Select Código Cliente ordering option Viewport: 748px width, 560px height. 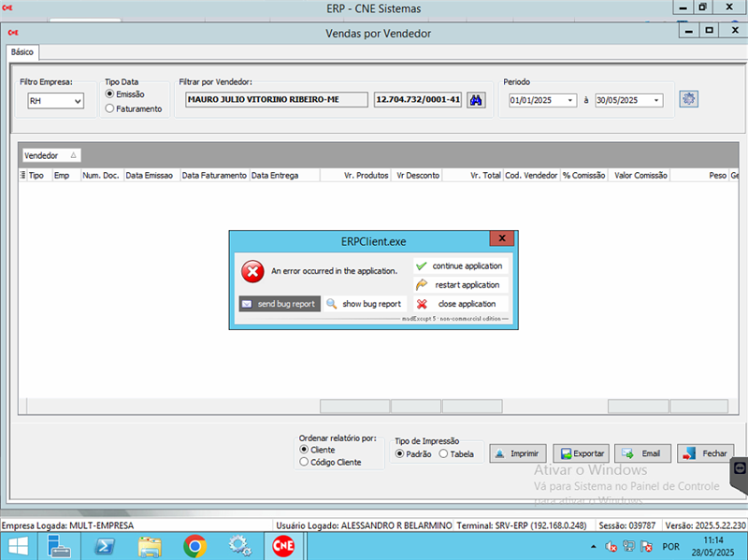(304, 462)
